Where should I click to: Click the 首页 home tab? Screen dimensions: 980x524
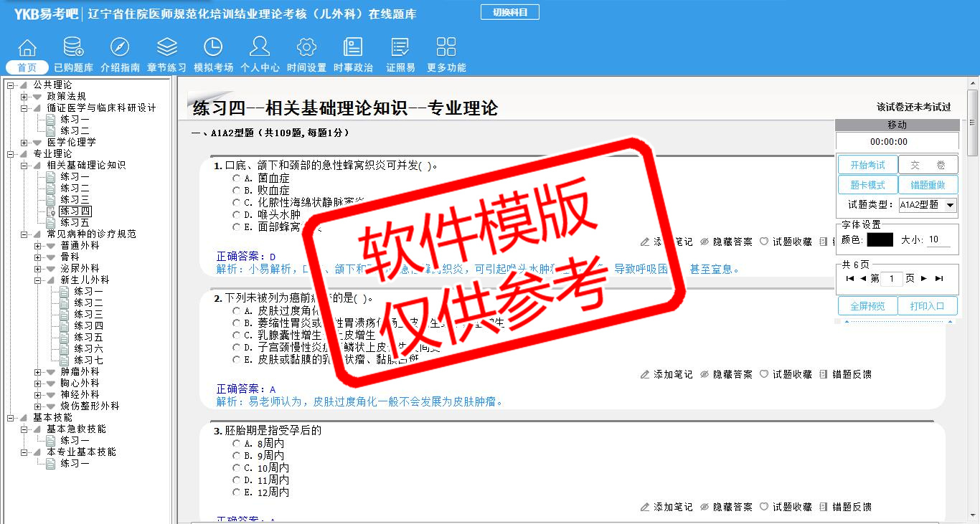pos(27,67)
